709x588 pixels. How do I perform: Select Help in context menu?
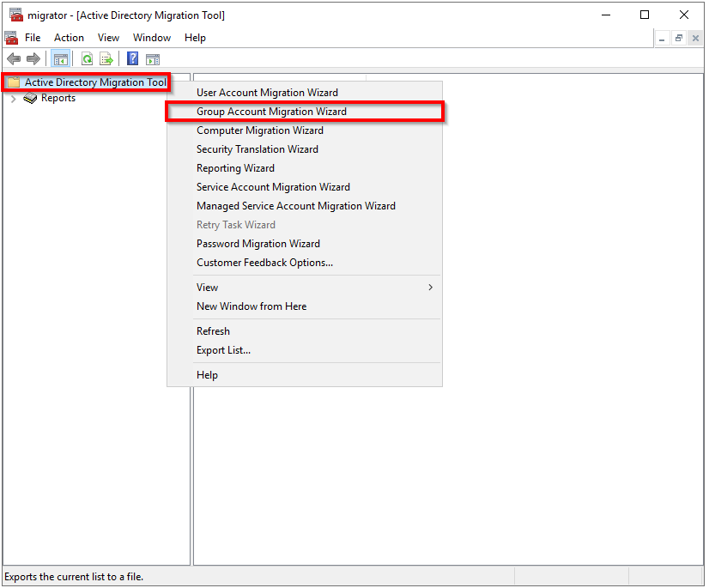(305, 375)
